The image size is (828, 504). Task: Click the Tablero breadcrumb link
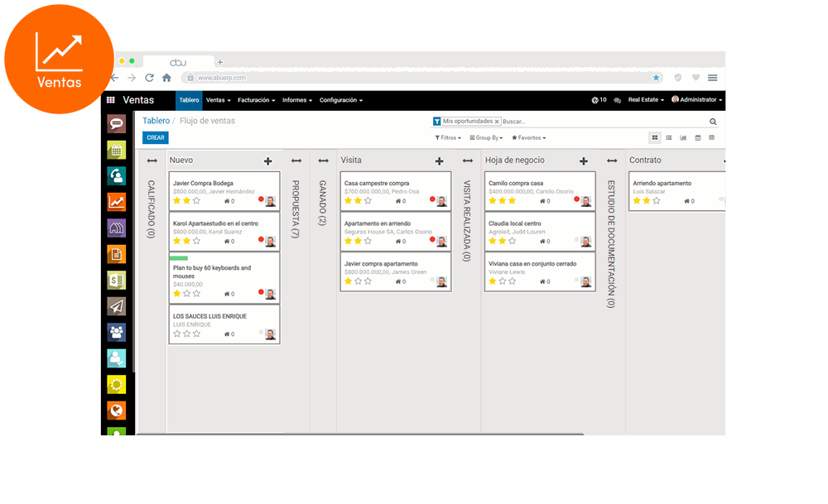[x=156, y=121]
